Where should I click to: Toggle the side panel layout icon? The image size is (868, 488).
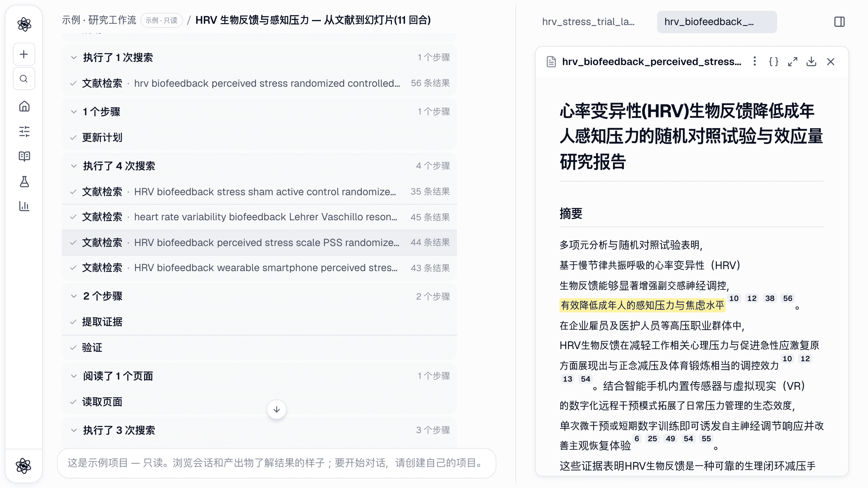[840, 22]
